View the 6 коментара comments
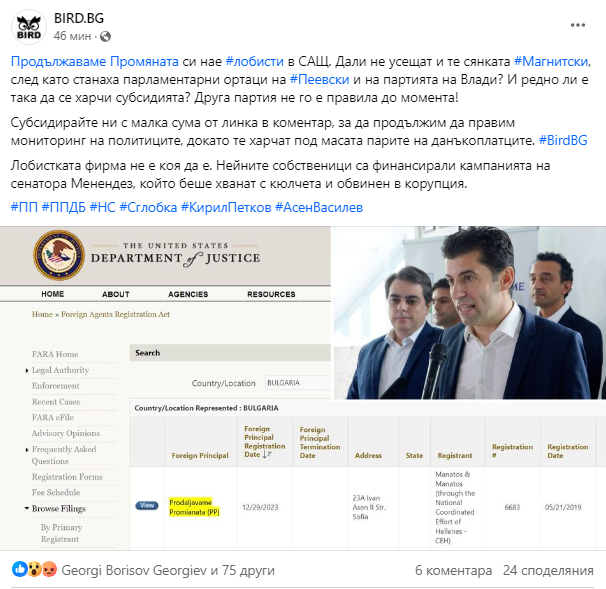This screenshot has width=606, height=589. click(453, 570)
